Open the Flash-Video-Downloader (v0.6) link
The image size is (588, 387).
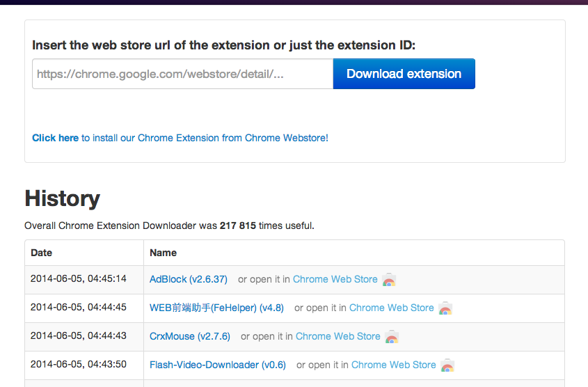click(218, 365)
